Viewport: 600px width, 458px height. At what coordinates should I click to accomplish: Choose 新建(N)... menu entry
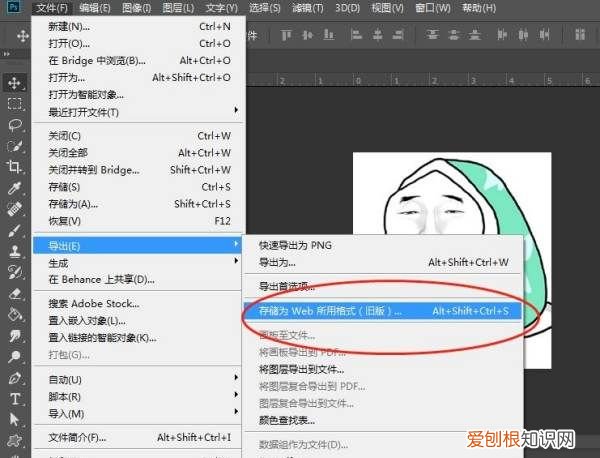(x=139, y=26)
